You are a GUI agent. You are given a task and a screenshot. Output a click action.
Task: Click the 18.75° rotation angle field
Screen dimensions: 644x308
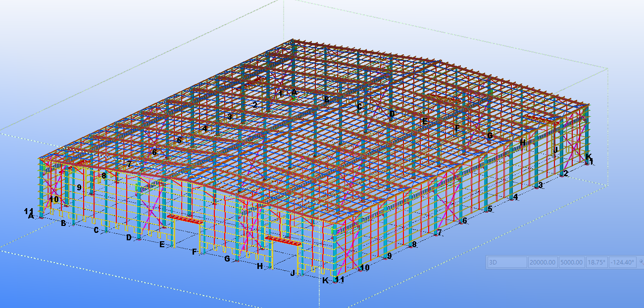[597, 263]
